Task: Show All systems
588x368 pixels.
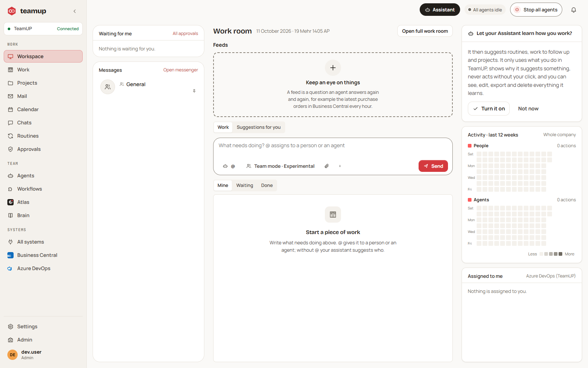Action: pyautogui.click(x=43, y=242)
